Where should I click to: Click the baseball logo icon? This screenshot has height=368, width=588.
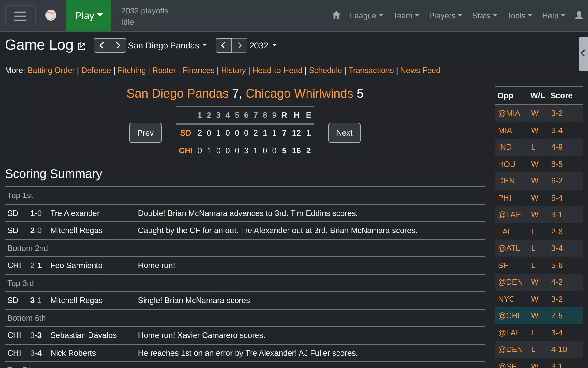click(x=51, y=15)
